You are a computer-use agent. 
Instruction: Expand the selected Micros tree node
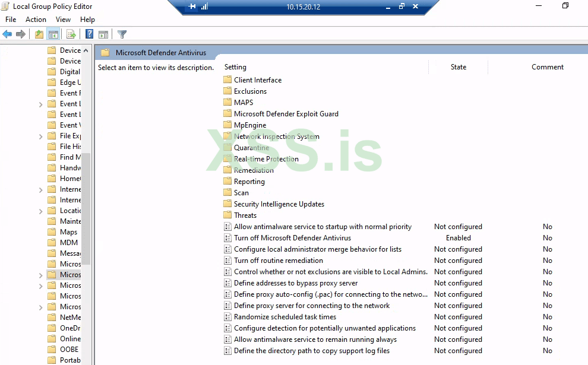40,275
